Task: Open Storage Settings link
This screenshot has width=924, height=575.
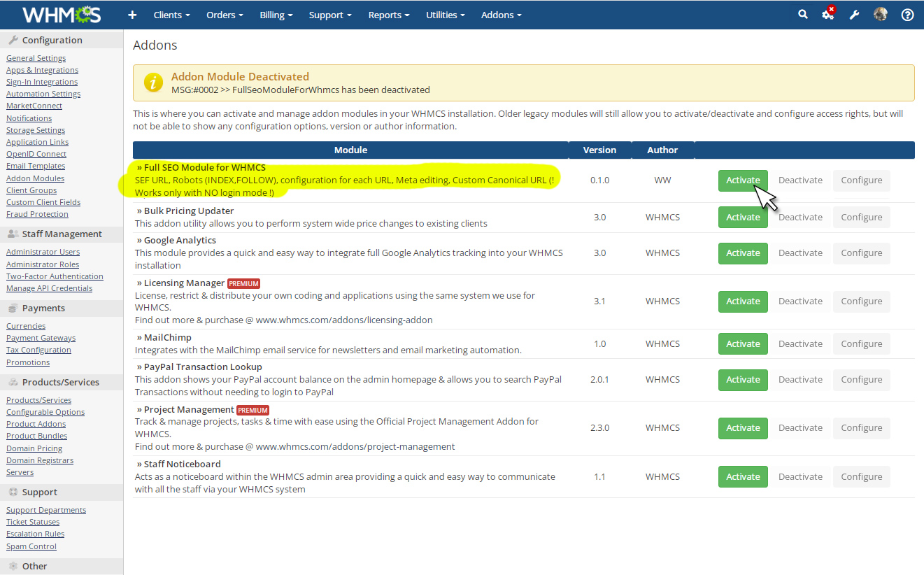Action: click(36, 130)
